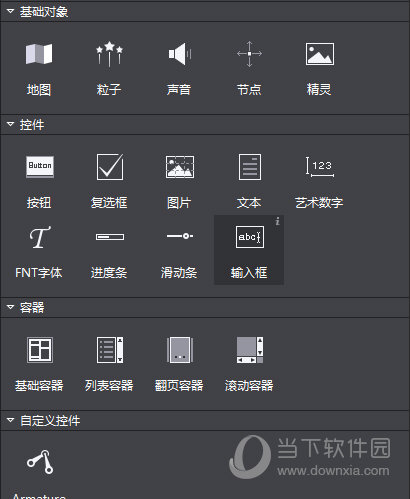
Task: Select the 基础容器 basic container
Action: pyautogui.click(x=40, y=350)
